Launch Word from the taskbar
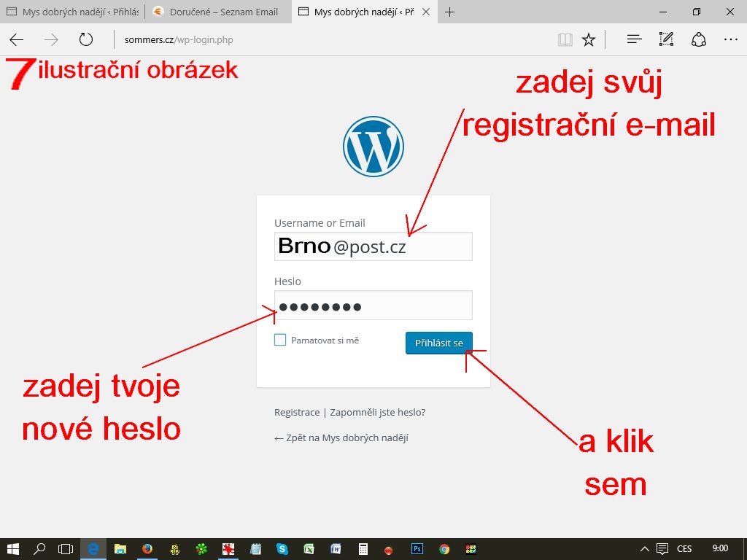The height and width of the screenshot is (560, 747). tap(336, 549)
